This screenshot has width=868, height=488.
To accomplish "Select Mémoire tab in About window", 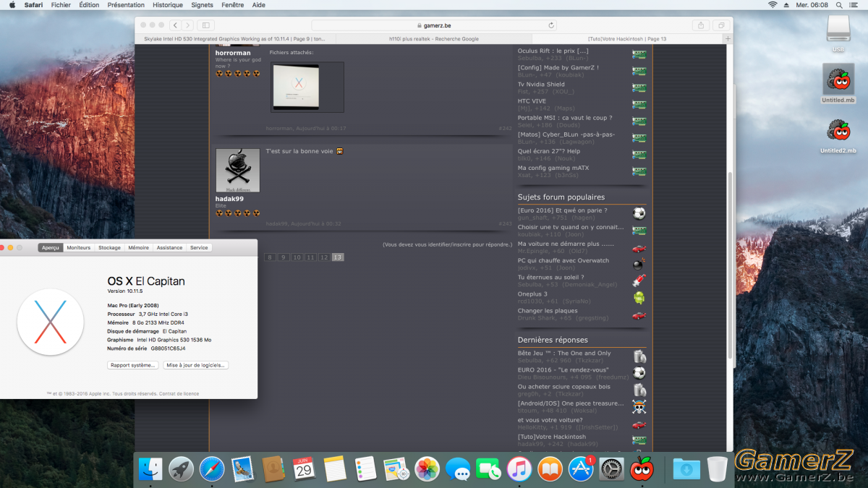I will (138, 248).
